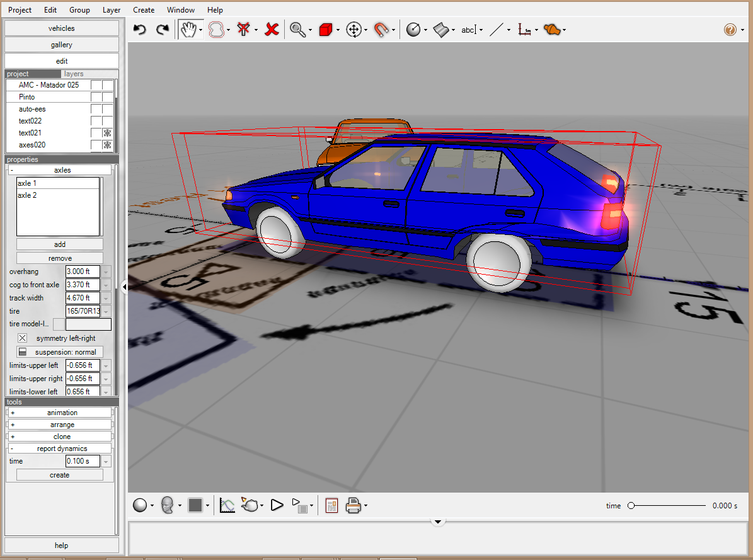Expand the arrange tools section
753x560 pixels.
tap(60, 425)
